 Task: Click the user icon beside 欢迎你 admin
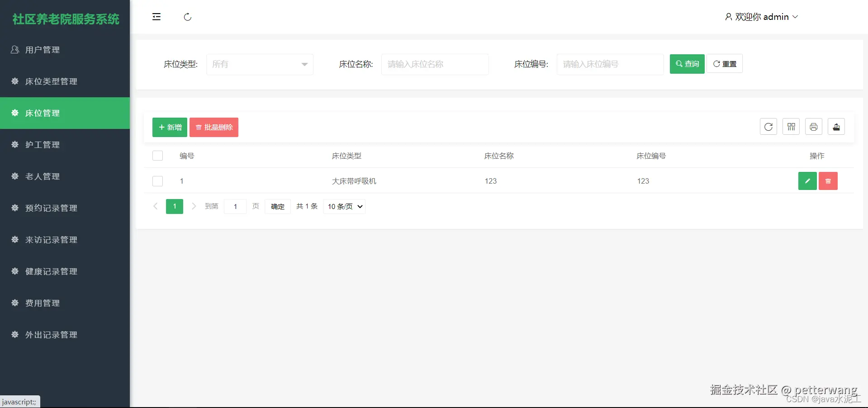[x=728, y=17]
